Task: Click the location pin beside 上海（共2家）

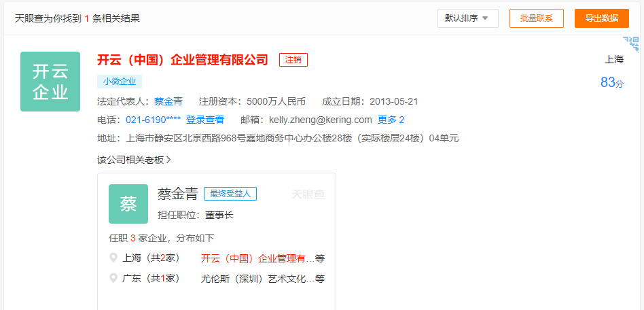Action: click(113, 258)
